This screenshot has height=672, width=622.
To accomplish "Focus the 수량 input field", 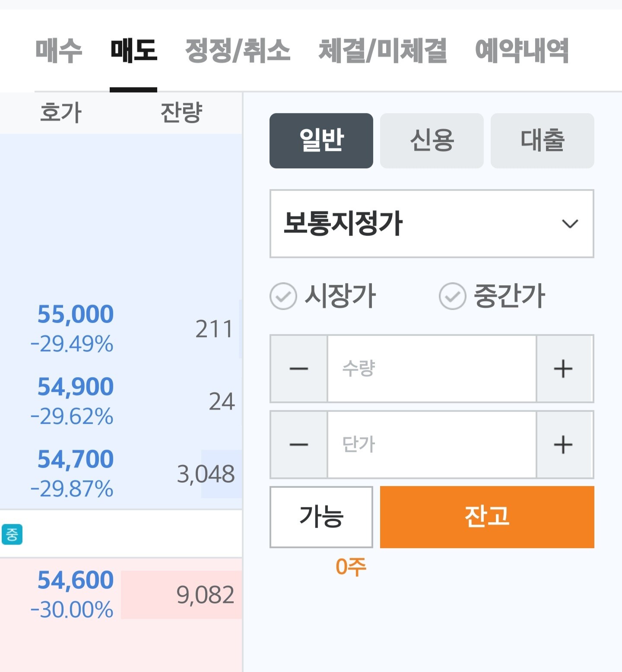I will 432,369.
